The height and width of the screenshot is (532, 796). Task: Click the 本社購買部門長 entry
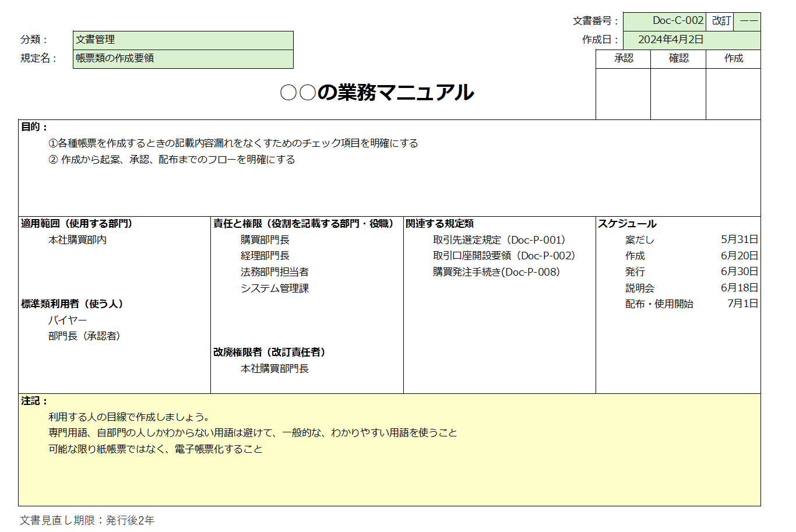[274, 369]
